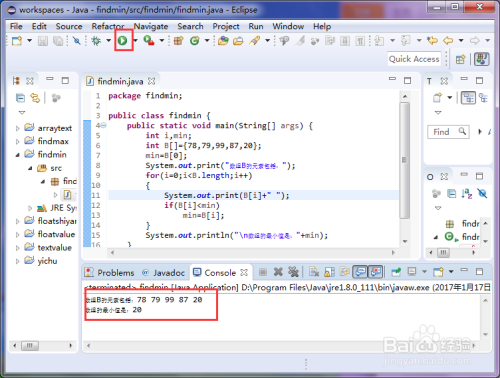The width and height of the screenshot is (500, 378).
Task: Click the Back navigation arrow
Action: (448, 41)
